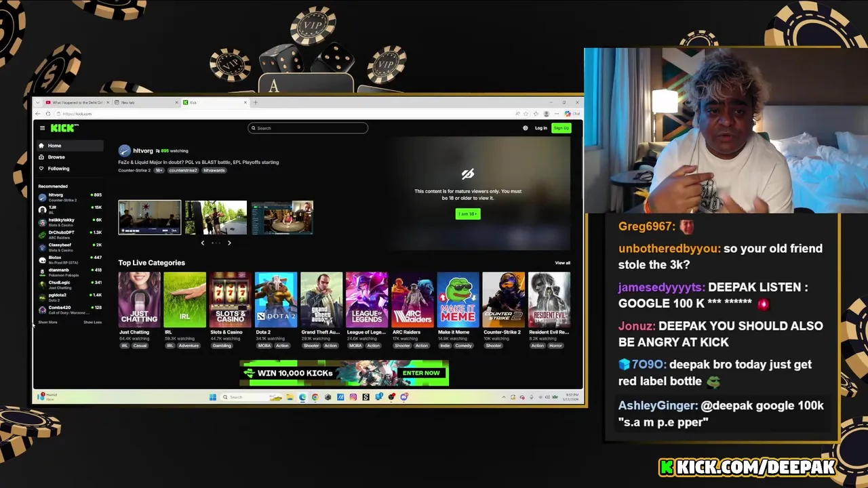
Task: Open TJR recommended channel
Action: [x=70, y=209]
